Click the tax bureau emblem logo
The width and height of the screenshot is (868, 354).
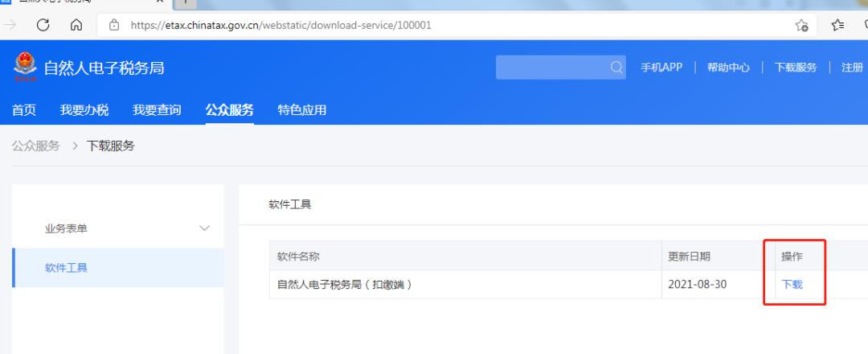[25, 67]
